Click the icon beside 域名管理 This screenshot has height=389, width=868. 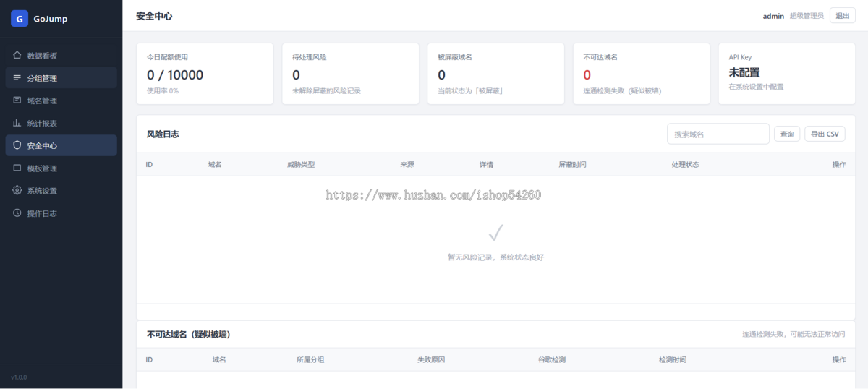(17, 101)
